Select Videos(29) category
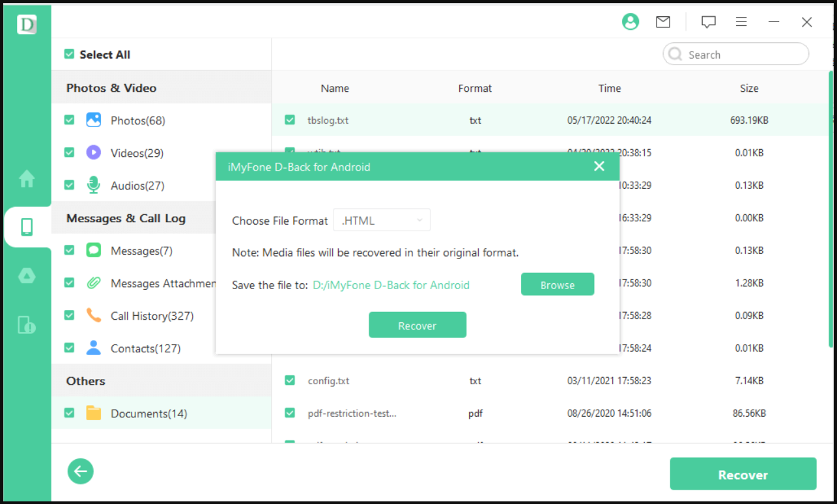The width and height of the screenshot is (837, 504). pos(137,153)
